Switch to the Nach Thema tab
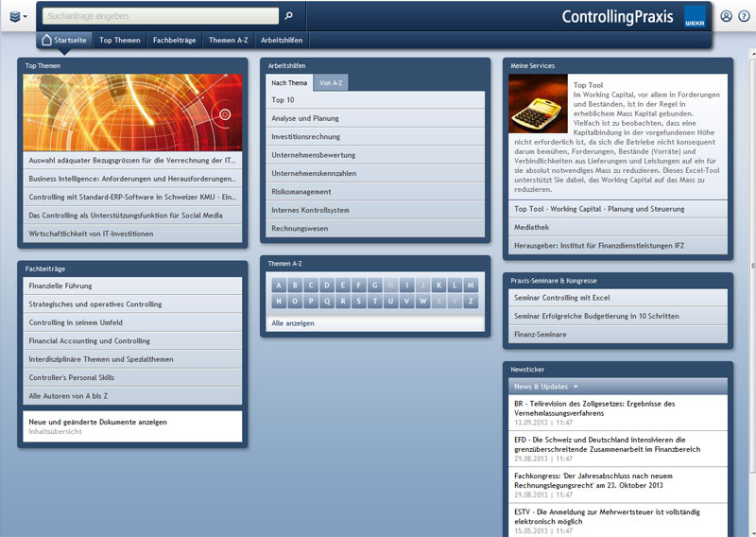Image resolution: width=756 pixels, height=537 pixels. click(289, 83)
